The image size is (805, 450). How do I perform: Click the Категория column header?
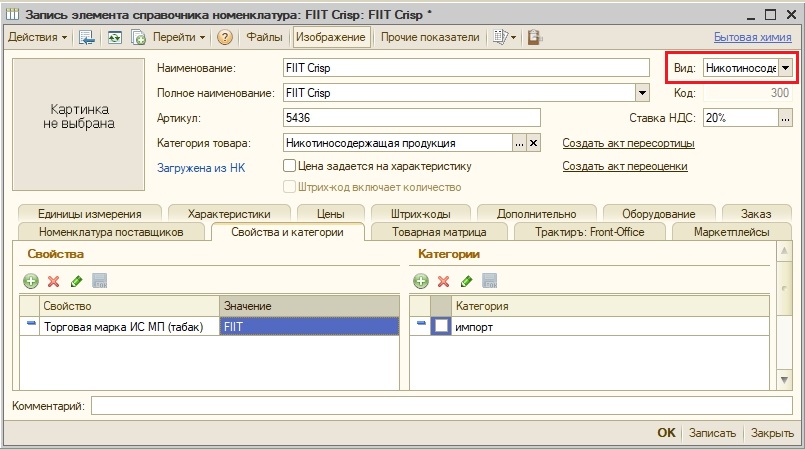point(610,306)
